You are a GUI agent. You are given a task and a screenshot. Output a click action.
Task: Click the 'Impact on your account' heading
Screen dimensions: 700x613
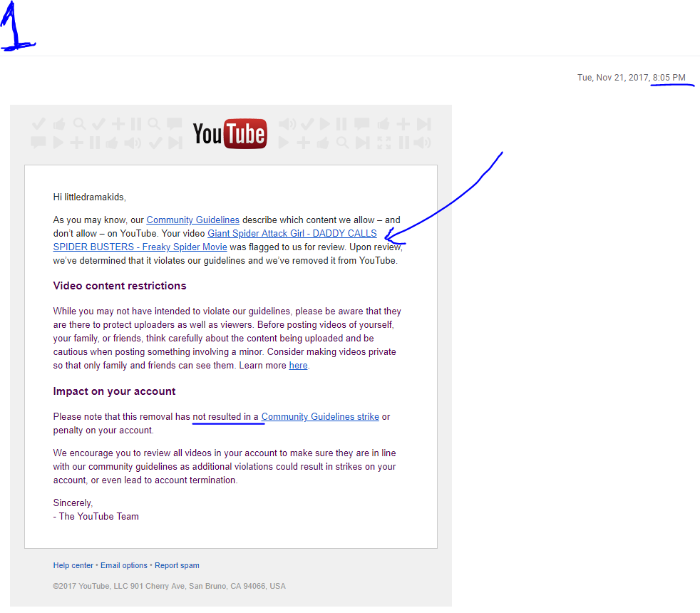point(114,391)
